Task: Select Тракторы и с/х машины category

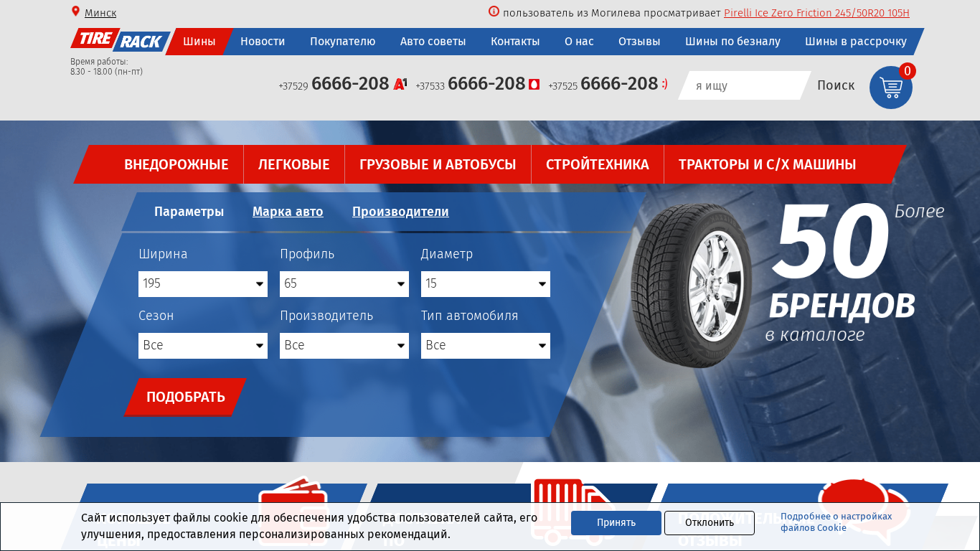Action: pyautogui.click(x=767, y=164)
